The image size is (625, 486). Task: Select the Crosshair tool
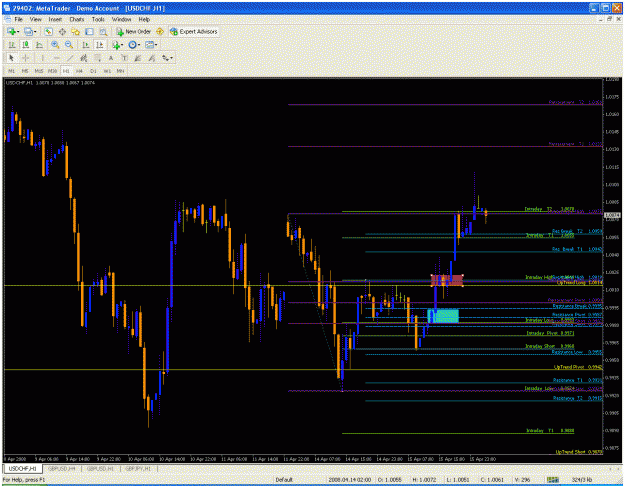click(26, 58)
